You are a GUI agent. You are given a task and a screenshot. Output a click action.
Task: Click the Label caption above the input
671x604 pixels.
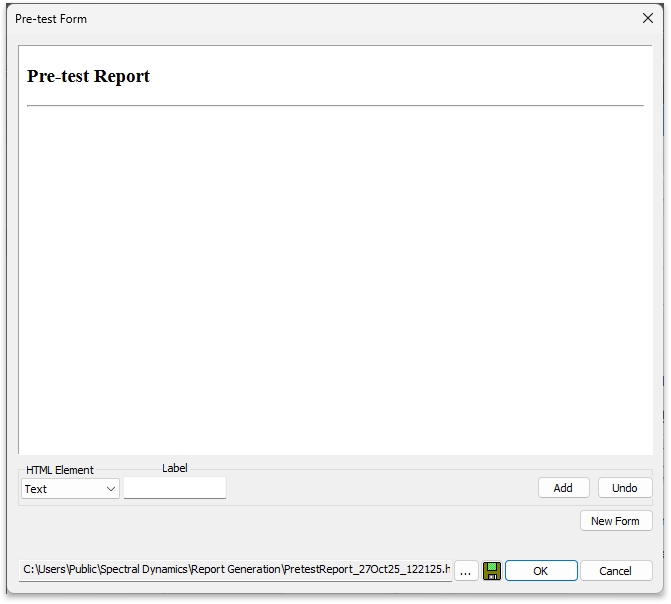click(175, 468)
